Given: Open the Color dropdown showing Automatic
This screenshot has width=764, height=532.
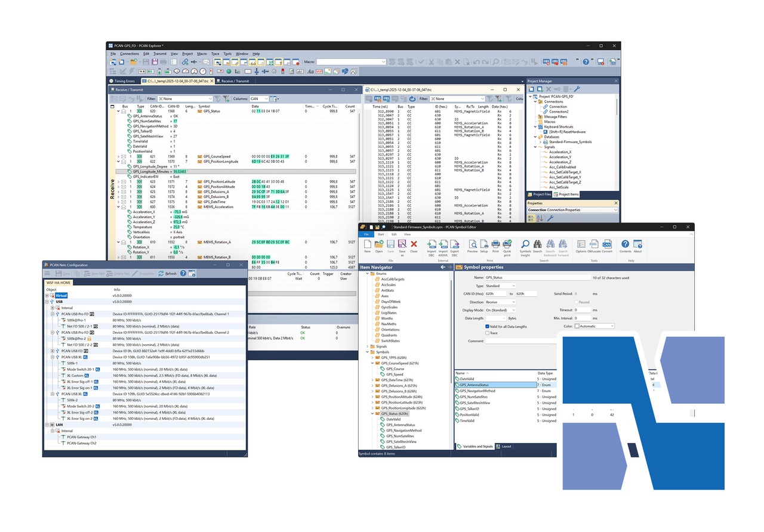Looking at the screenshot, I should pyautogui.click(x=594, y=326).
